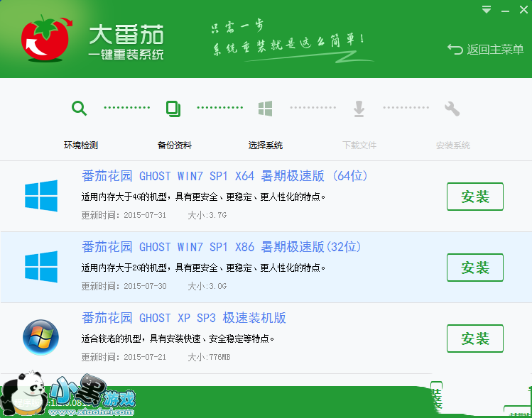Click the tomato logo icon

pos(45,38)
